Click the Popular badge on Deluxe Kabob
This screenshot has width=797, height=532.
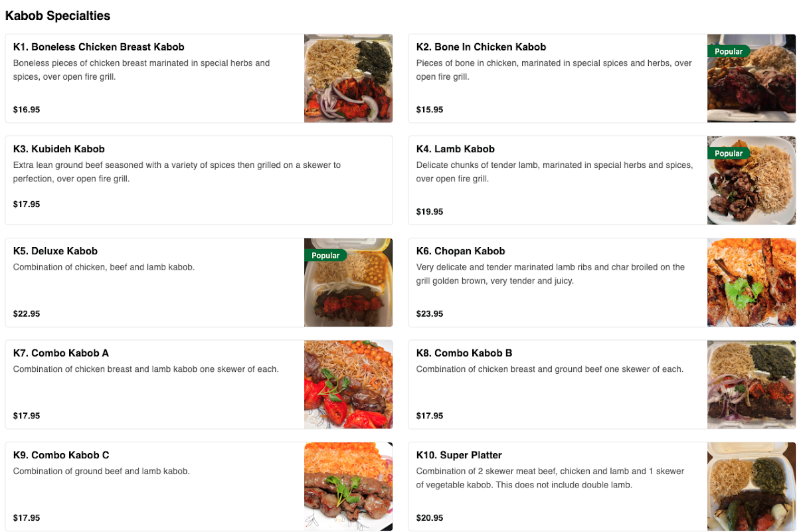tap(325, 256)
